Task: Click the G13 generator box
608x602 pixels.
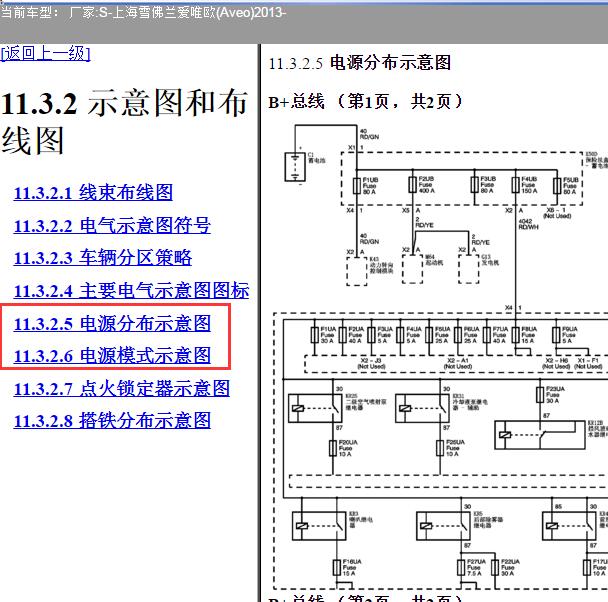Action: (x=469, y=269)
